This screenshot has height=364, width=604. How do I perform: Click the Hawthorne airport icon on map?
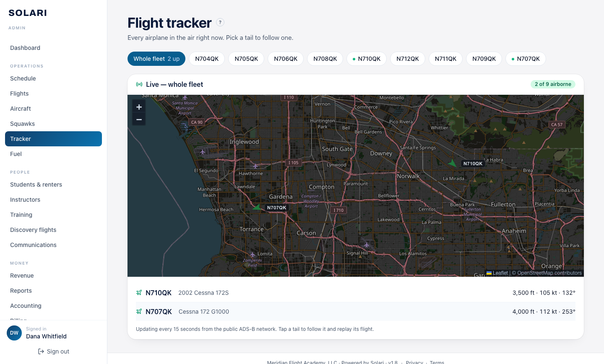tap(255, 166)
